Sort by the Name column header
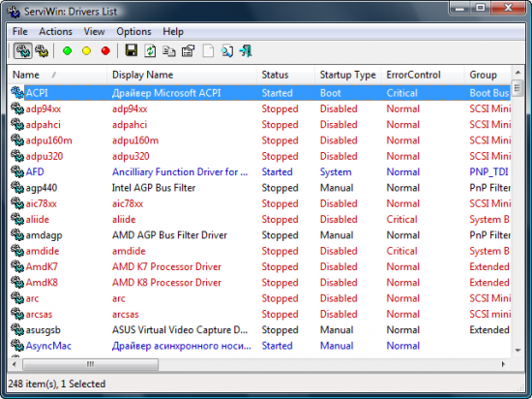 [57, 75]
